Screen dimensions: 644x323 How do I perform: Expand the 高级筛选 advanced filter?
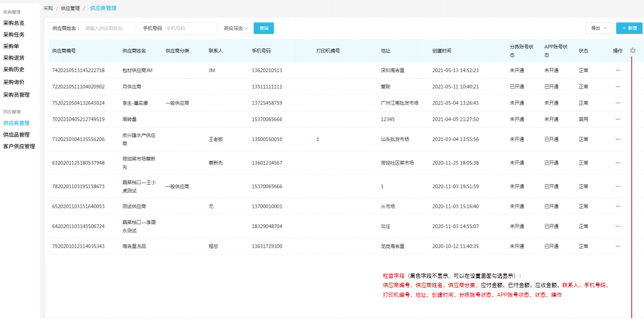point(236,28)
